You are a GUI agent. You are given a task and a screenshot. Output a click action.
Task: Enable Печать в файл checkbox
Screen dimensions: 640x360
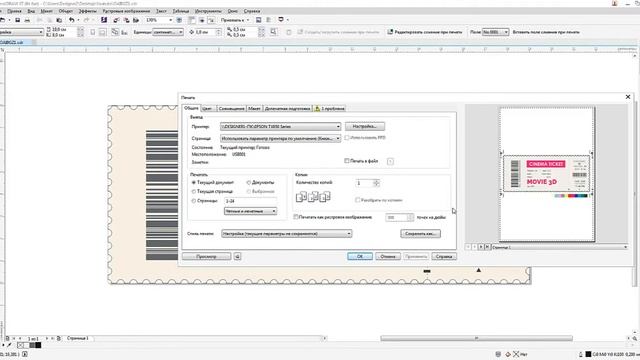click(x=347, y=161)
